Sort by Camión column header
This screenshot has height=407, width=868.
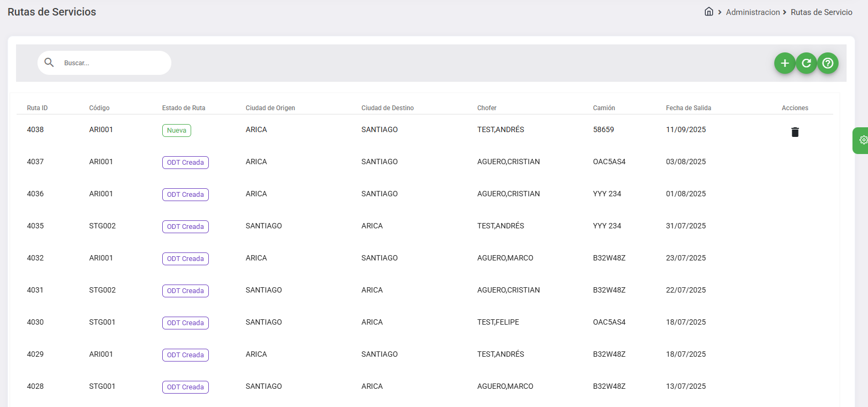pos(603,108)
